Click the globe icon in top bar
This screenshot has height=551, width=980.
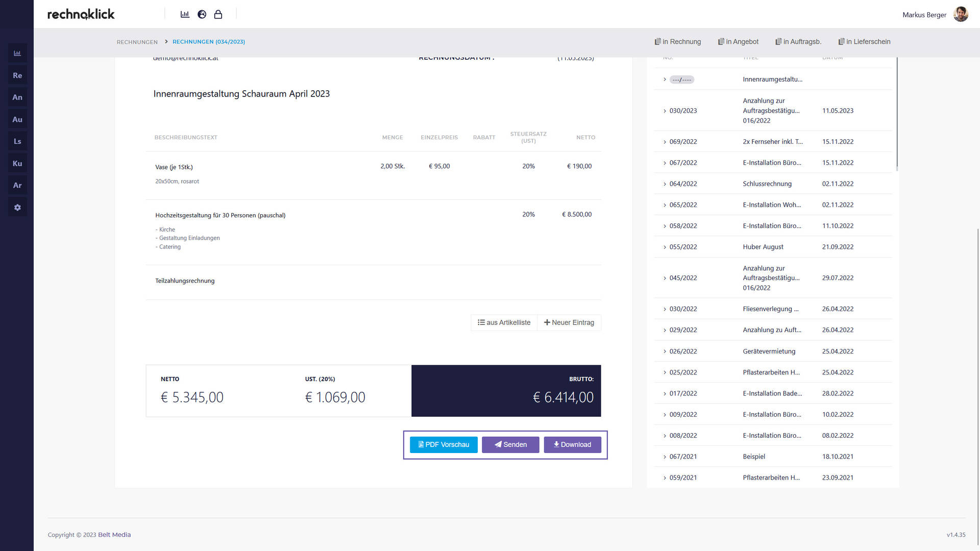tap(202, 14)
